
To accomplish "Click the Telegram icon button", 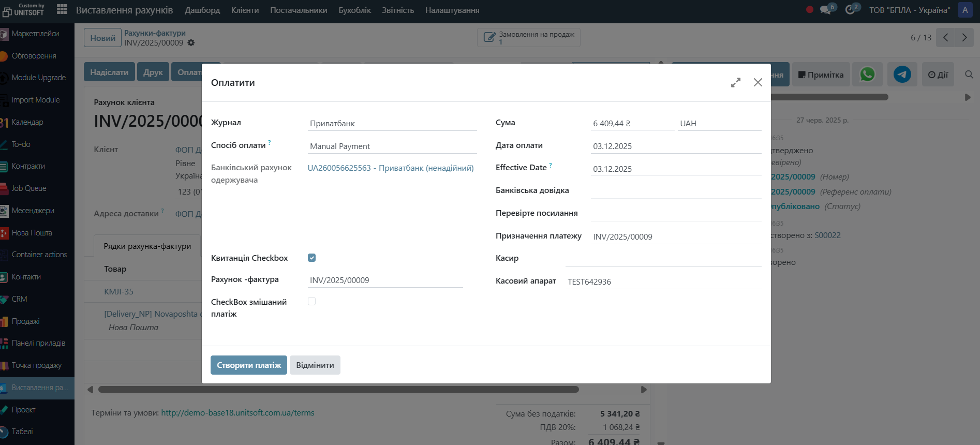I will pos(902,75).
